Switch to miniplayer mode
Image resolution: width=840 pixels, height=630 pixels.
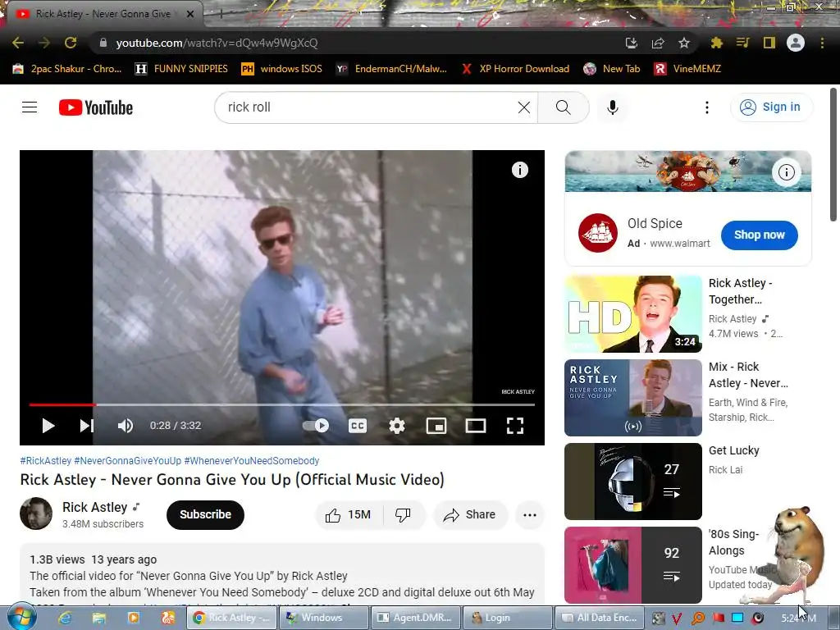(436, 426)
